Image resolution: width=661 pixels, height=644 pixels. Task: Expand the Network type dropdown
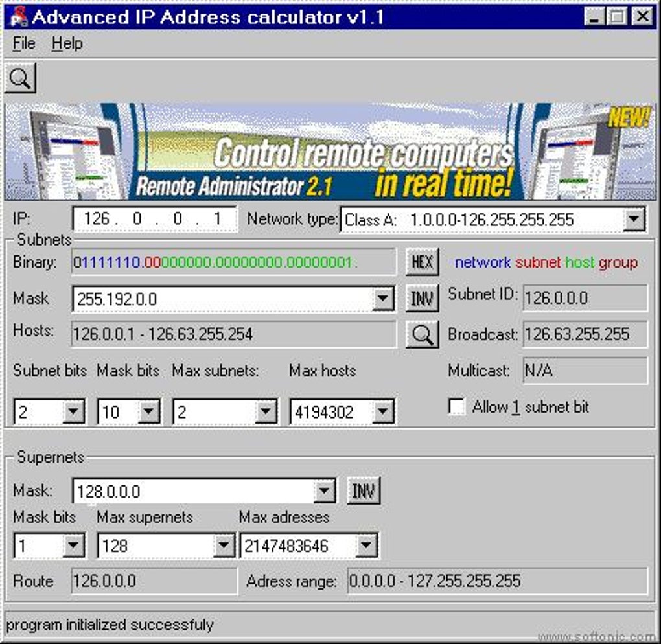(x=634, y=219)
